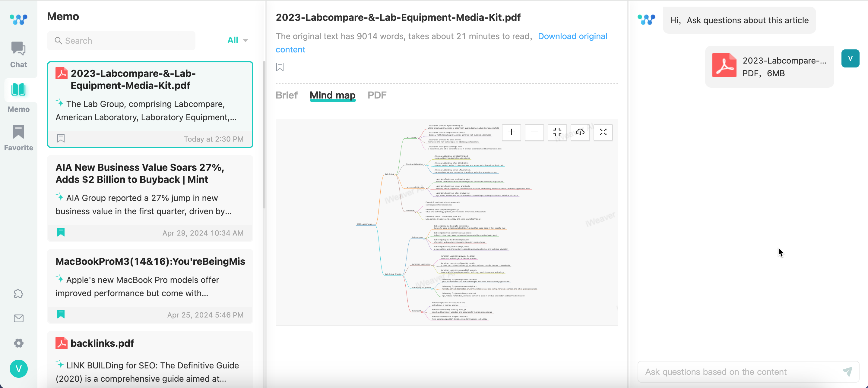
Task: Zoom in on the mind map
Action: [511, 132]
